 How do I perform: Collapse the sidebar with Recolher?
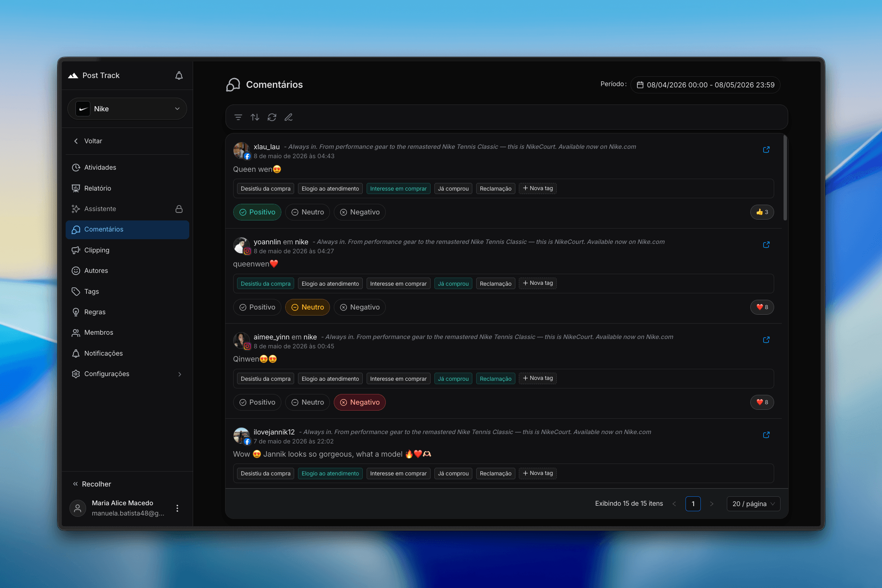point(92,484)
